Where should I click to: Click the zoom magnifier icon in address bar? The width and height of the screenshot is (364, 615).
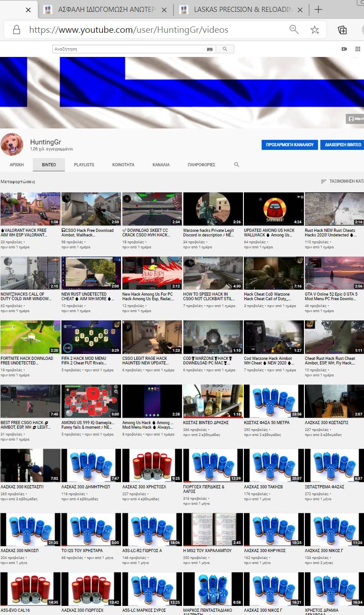click(x=294, y=30)
